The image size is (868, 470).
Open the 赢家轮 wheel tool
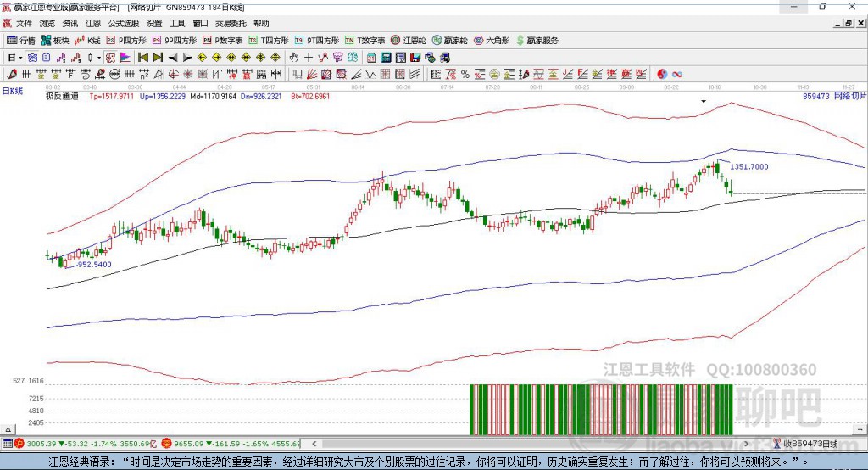tap(450, 41)
